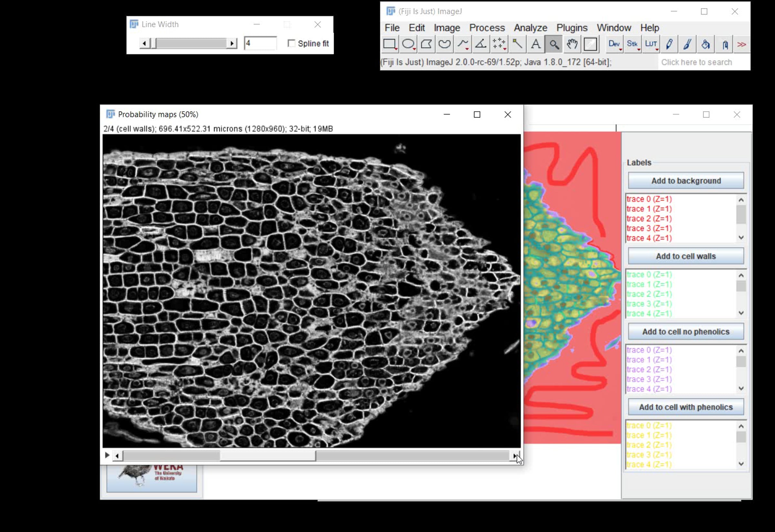Screen dimensions: 775x532
Task: Choose the Text tool
Action: click(x=536, y=44)
